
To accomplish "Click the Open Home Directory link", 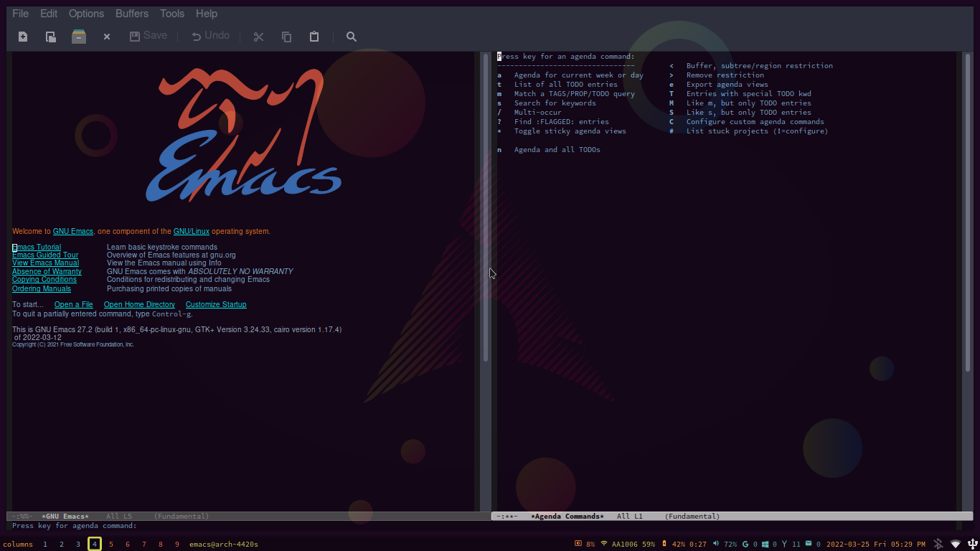I will pos(139,305).
